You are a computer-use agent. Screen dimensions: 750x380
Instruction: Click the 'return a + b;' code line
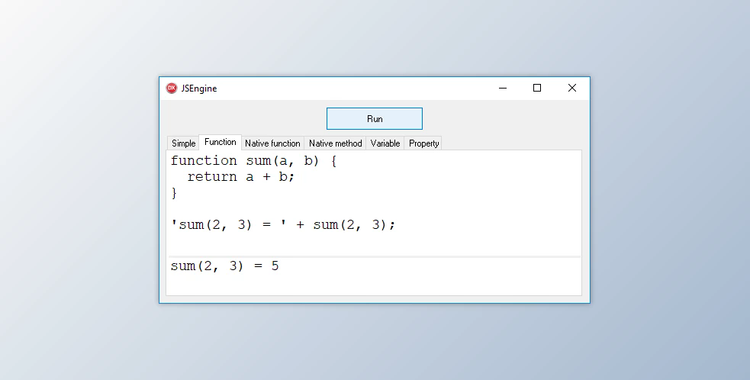241,177
